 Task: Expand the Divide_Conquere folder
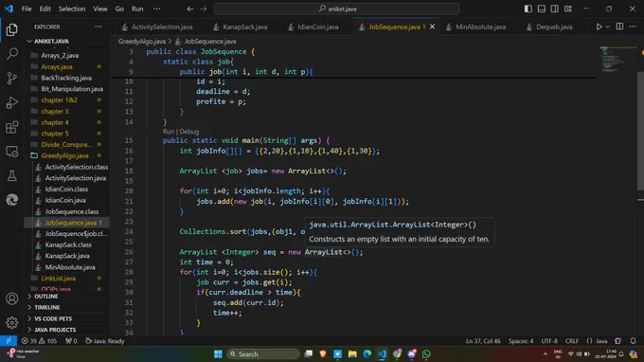[x=67, y=145]
